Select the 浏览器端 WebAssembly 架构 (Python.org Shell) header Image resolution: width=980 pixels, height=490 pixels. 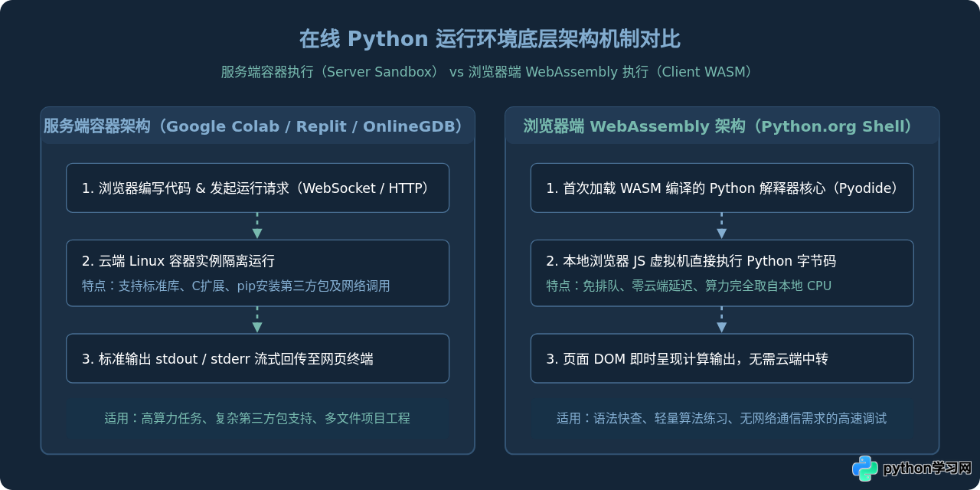(722, 126)
